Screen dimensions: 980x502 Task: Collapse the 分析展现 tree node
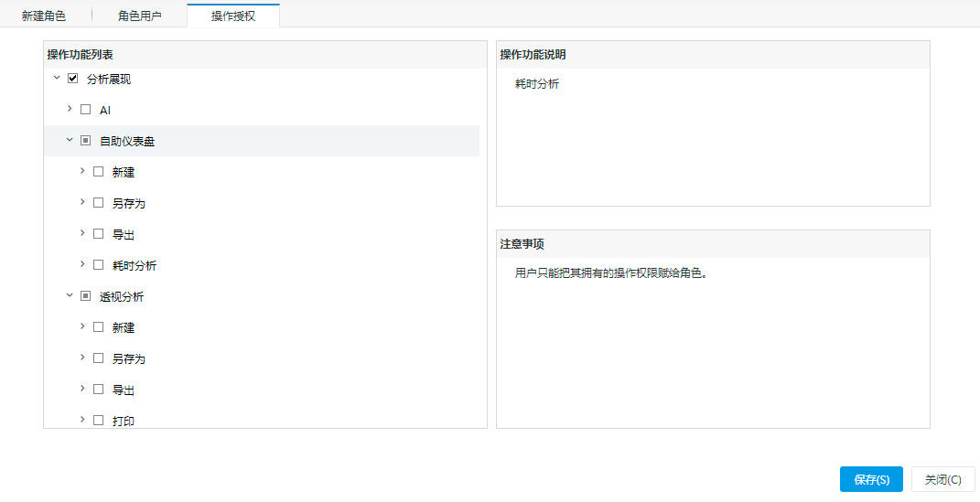click(x=57, y=78)
